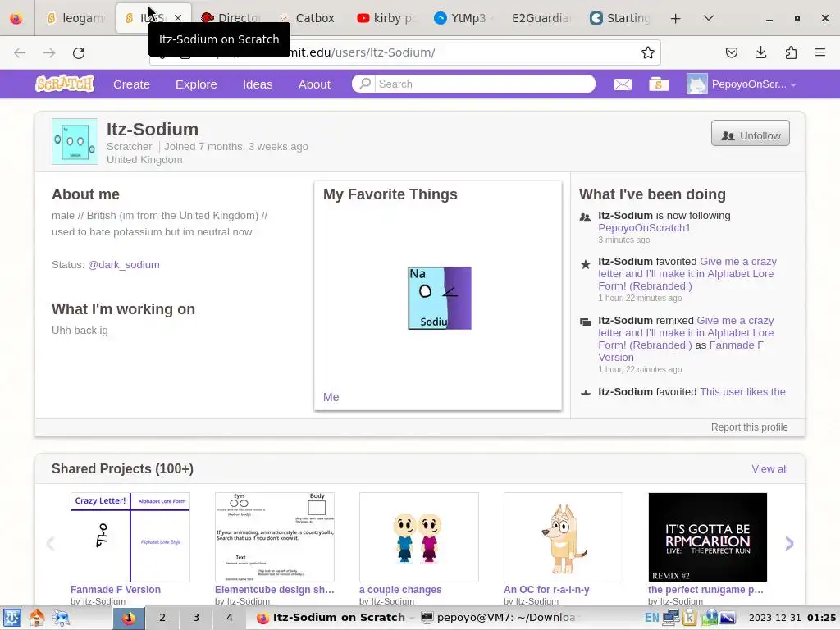
Task: Open 'This user likes the' favorited link
Action: point(742,391)
